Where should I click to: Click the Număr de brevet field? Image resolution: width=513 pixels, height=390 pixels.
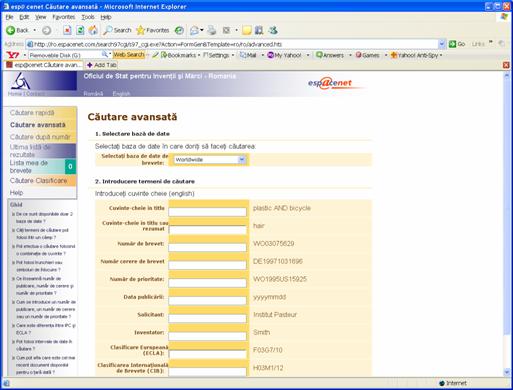tap(207, 247)
